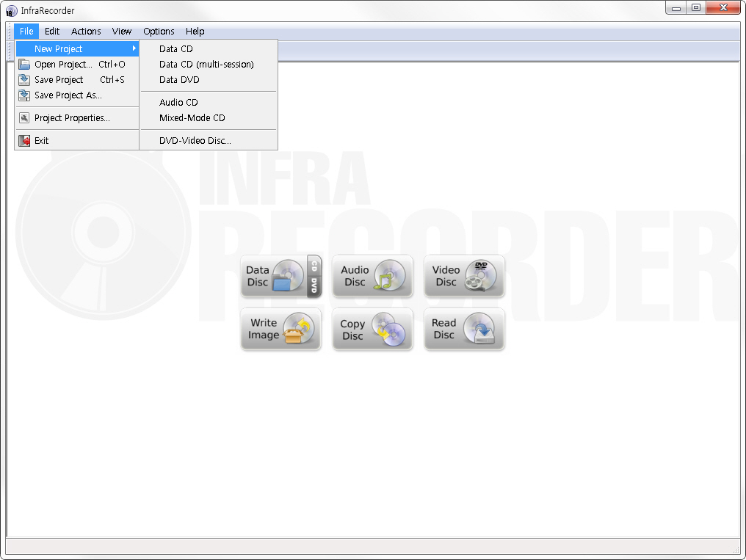This screenshot has width=746, height=560.
Task: Open Project Properties... entry
Action: (77, 118)
